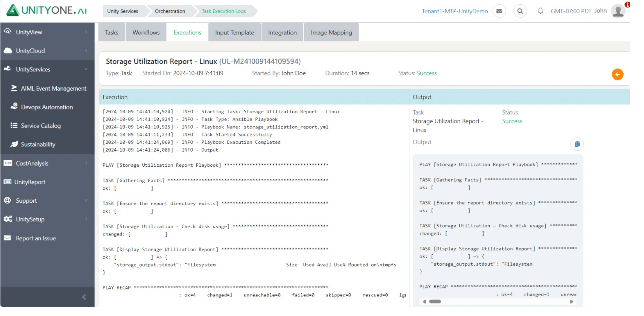The width and height of the screenshot is (644, 316).
Task: Click the Tenant1-MTP-UnityDemo tenant link
Action: tap(455, 11)
